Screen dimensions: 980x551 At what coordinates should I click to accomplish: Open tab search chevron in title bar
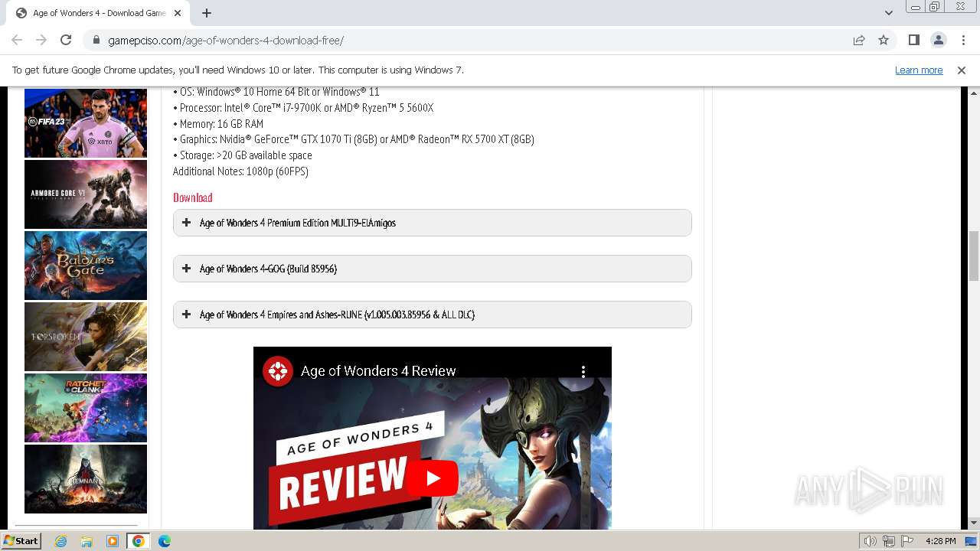click(888, 13)
